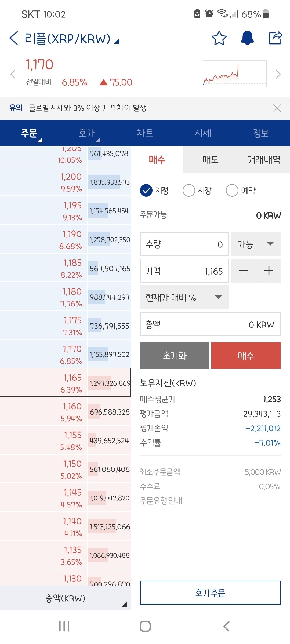Screen dimensions: 290x644
Task: Click the 수량 quantity input field
Action: point(184,244)
